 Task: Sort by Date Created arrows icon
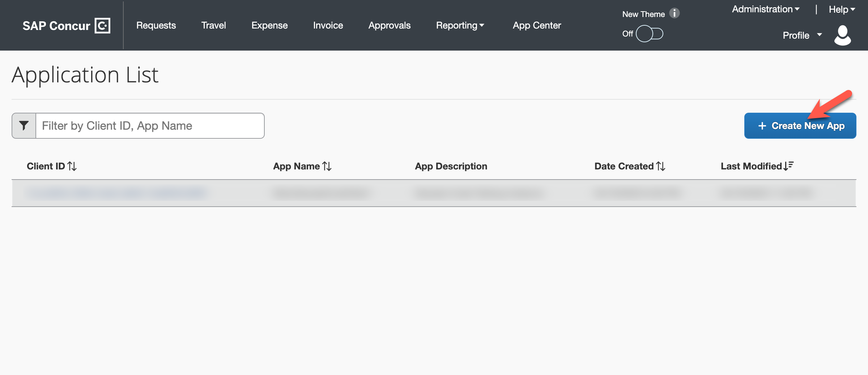click(x=661, y=166)
